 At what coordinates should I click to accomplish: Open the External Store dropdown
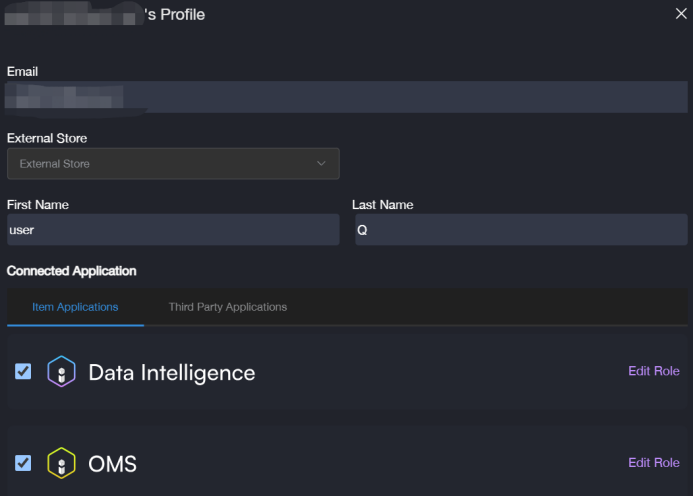point(172,163)
